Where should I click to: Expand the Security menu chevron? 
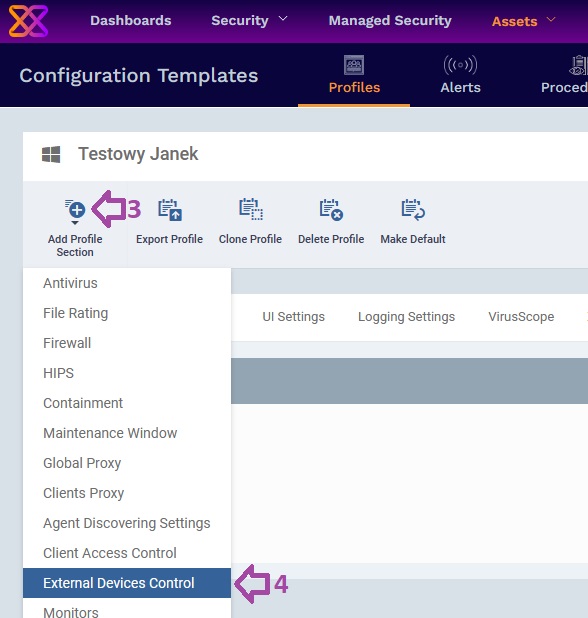(283, 19)
